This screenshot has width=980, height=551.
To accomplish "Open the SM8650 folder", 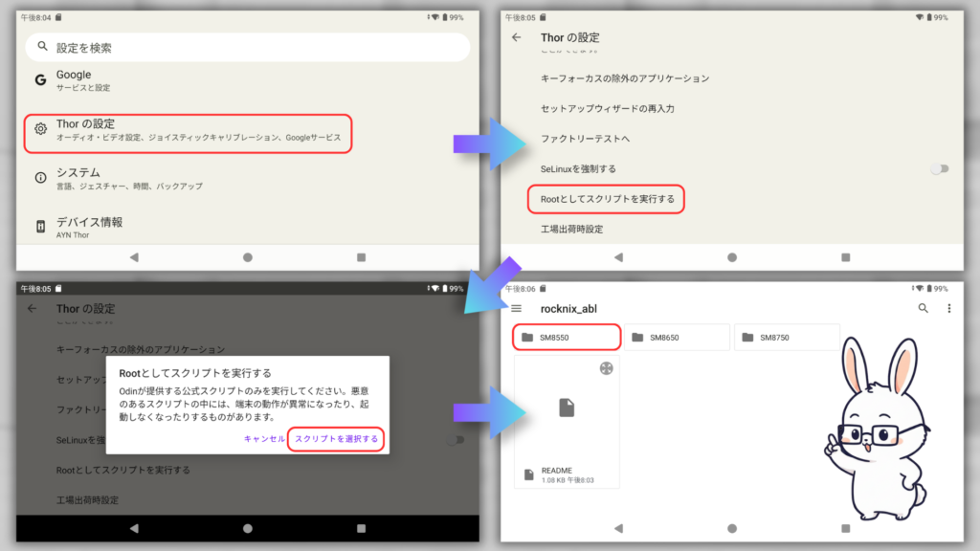I will point(677,338).
